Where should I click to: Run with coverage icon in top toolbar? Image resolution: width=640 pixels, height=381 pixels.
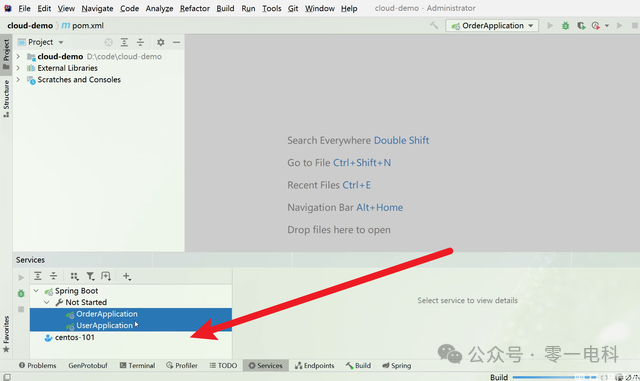pos(581,25)
